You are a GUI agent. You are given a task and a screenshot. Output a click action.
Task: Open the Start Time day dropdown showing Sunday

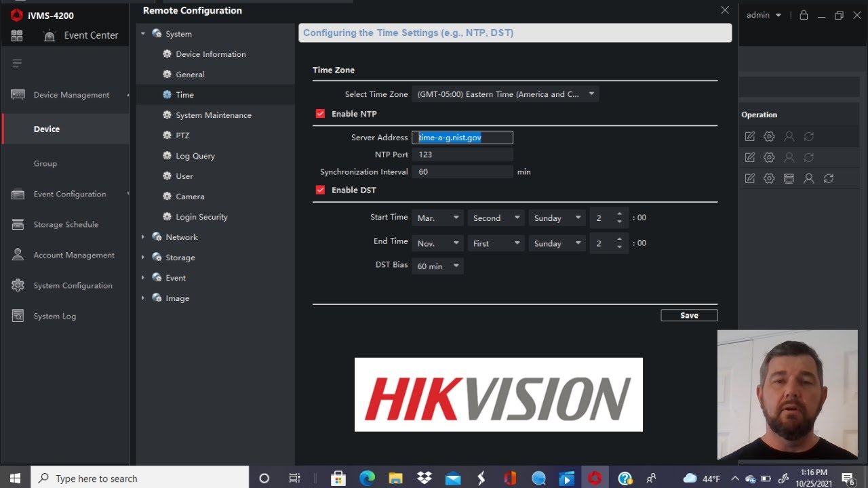pos(557,218)
